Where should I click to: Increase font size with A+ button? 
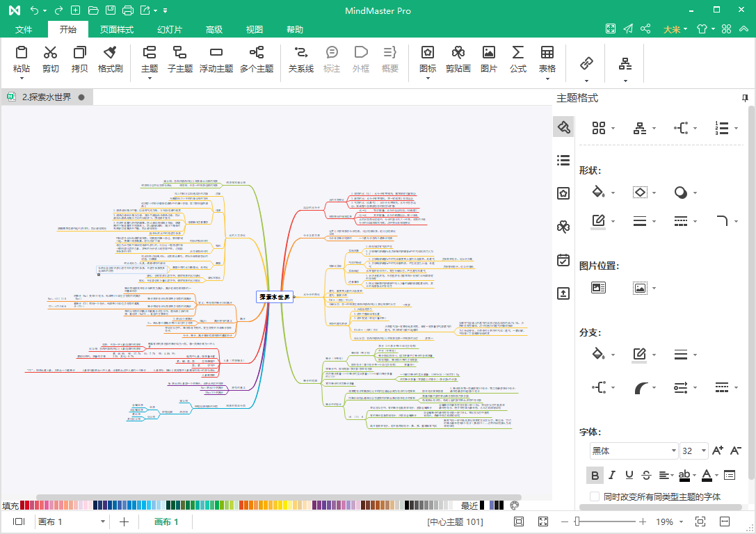pos(718,450)
